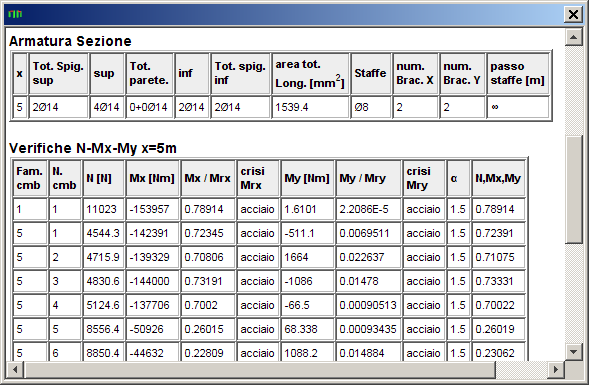Viewport: 589px width, 385px height.
Task: Select the 'Verifiche N-Mx-My x=5m' heading
Action: pos(93,148)
